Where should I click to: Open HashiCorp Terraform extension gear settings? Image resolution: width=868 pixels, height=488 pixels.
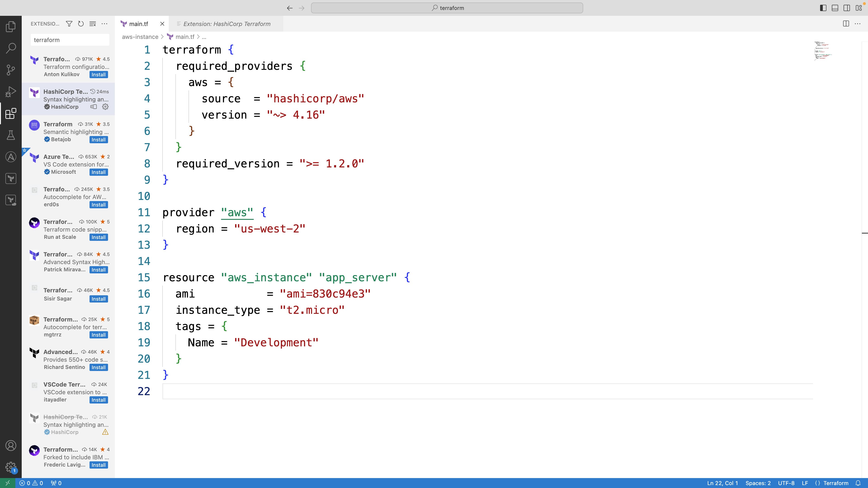pyautogui.click(x=105, y=107)
